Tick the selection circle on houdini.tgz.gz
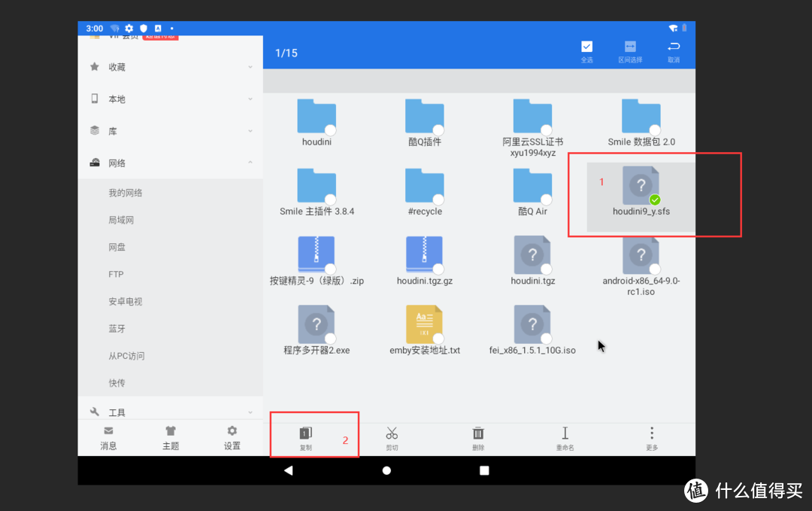812x511 pixels. (438, 269)
